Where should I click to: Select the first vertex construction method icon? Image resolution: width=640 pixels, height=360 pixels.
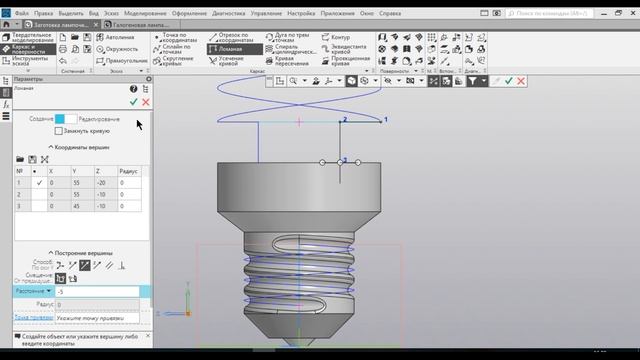tap(60, 265)
